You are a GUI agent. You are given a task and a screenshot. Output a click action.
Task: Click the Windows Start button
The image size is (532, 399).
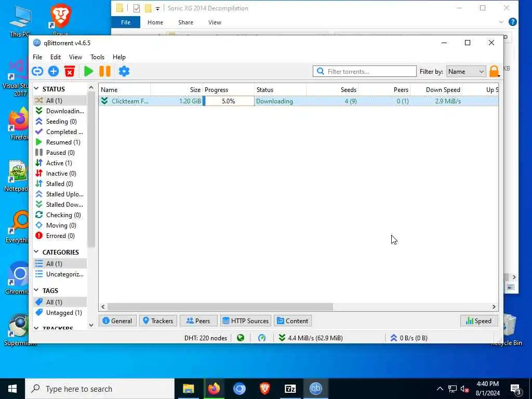(x=12, y=389)
